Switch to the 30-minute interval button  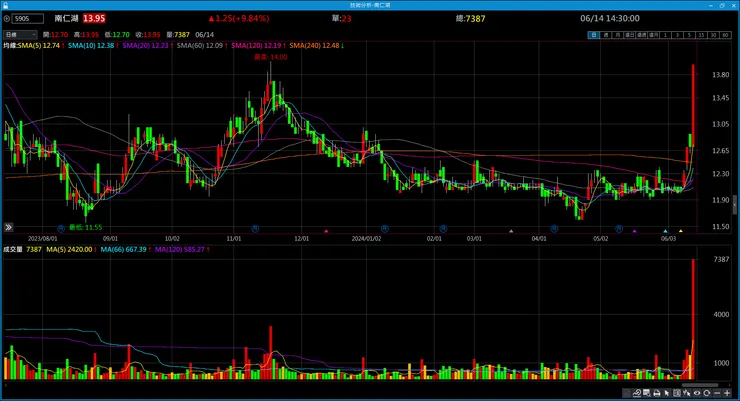713,35
